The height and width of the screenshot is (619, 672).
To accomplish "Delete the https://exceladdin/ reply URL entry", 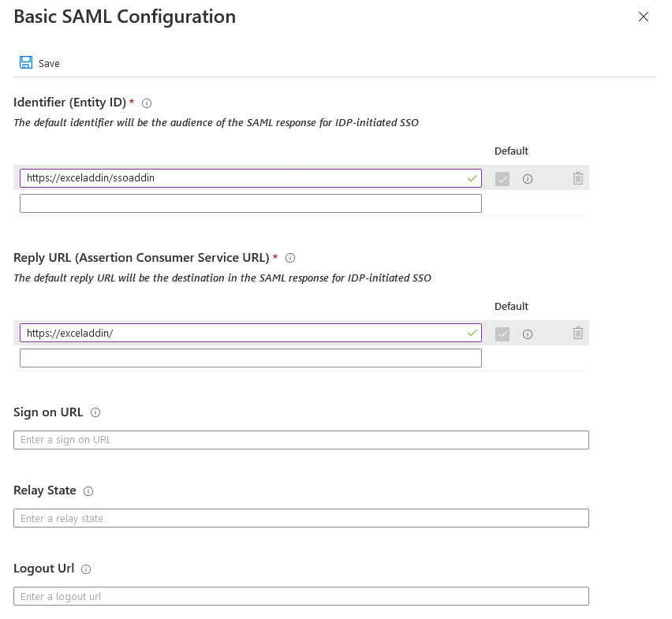I will point(578,334).
